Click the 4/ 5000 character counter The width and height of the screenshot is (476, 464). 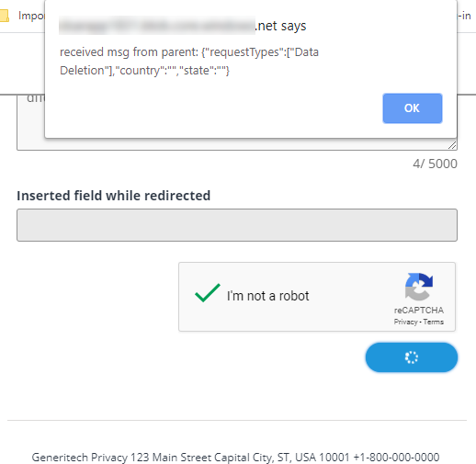tap(435, 164)
